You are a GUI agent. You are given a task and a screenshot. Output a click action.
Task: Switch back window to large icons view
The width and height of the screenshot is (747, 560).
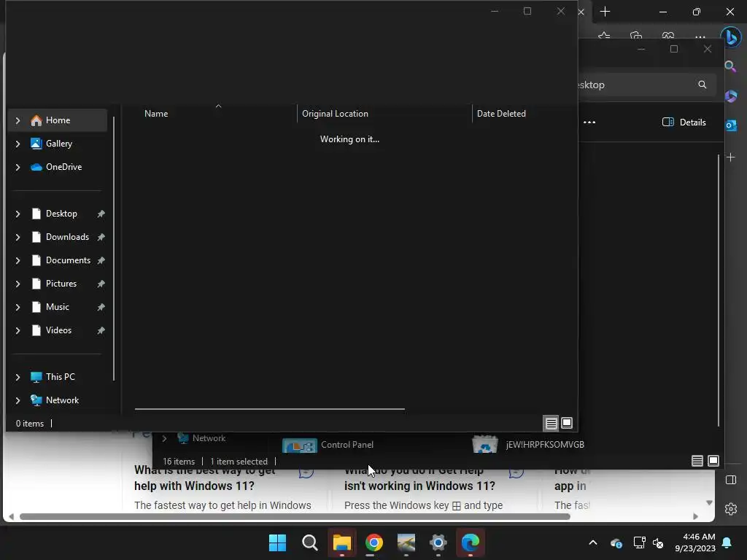tap(713, 461)
